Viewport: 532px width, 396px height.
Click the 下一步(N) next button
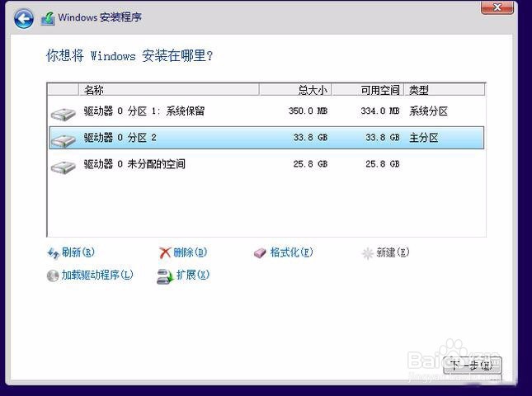[x=472, y=365]
